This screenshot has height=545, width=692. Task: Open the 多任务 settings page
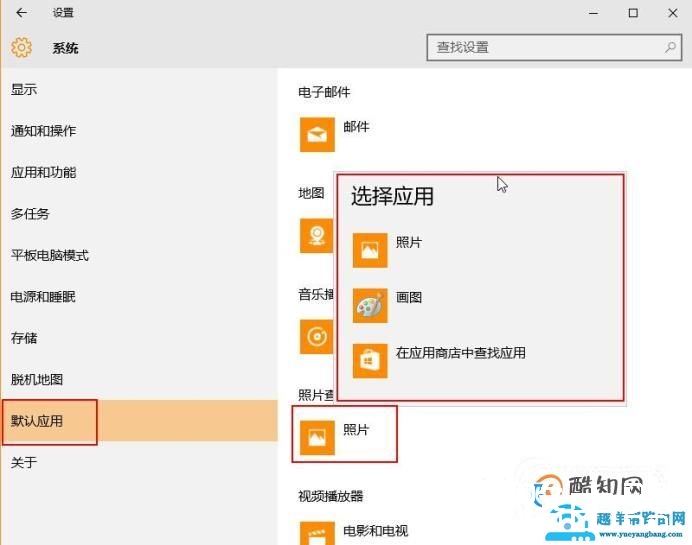[x=30, y=214]
